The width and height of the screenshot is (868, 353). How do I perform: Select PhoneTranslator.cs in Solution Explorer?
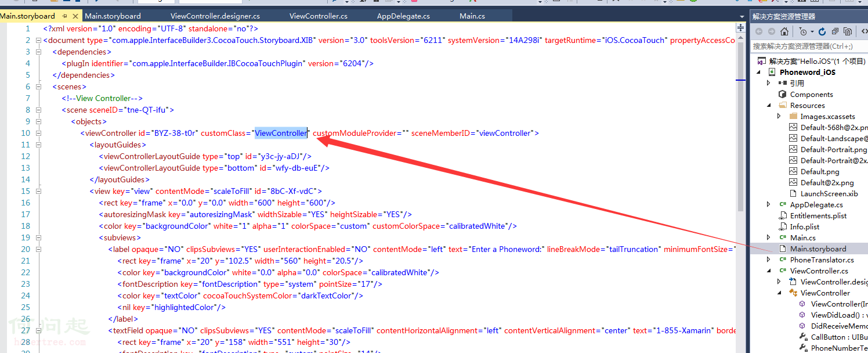pyautogui.click(x=822, y=260)
